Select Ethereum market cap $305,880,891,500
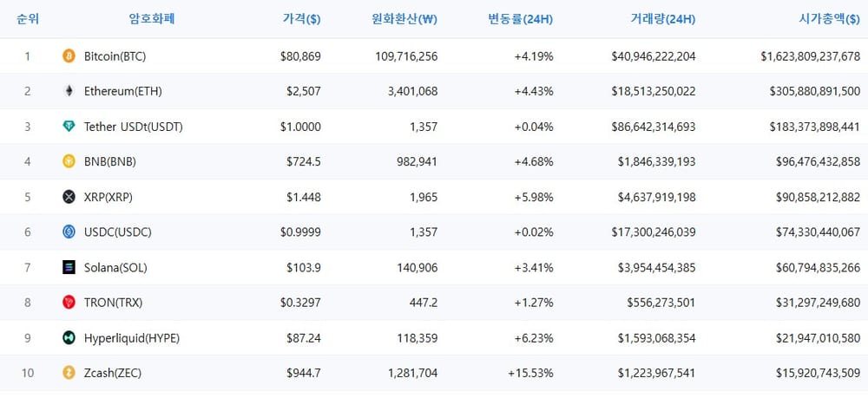Image resolution: width=868 pixels, height=398 pixels. coord(815,92)
